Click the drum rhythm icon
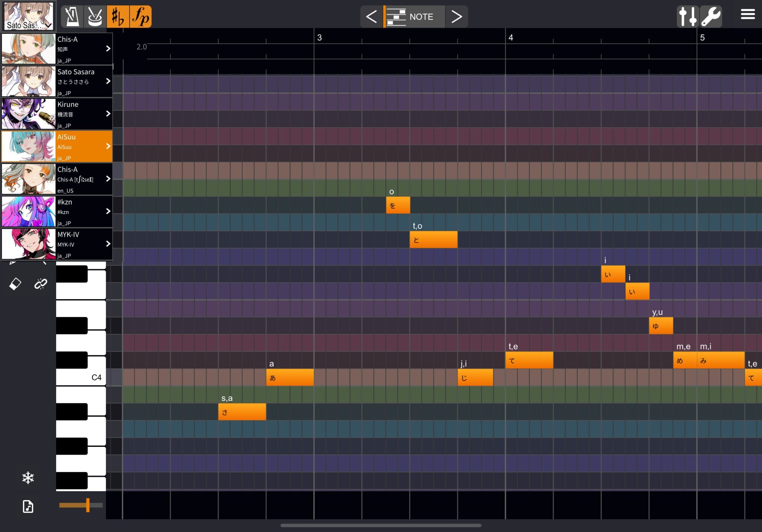Screen dimensions: 762x532 click(95, 17)
